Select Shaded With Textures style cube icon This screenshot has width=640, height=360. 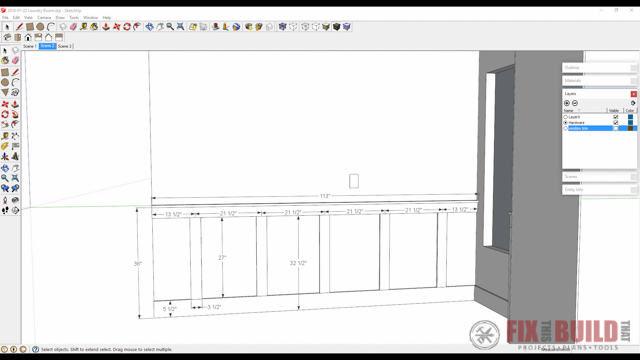(x=336, y=27)
